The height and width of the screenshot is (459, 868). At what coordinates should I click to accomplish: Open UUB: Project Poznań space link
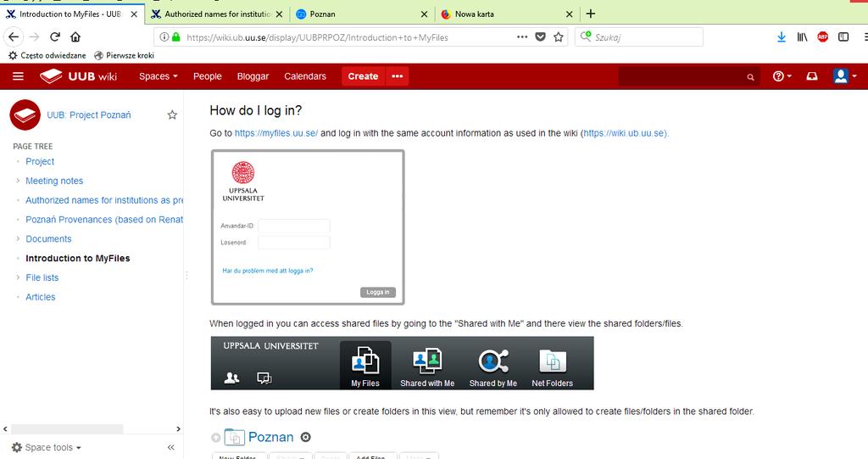(x=88, y=115)
